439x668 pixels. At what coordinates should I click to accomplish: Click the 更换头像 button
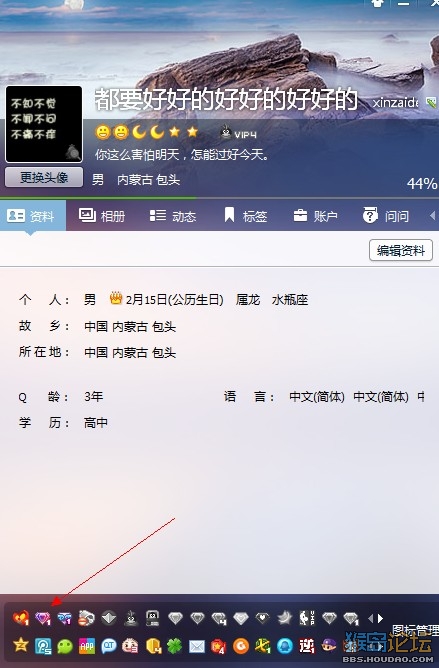click(x=44, y=177)
